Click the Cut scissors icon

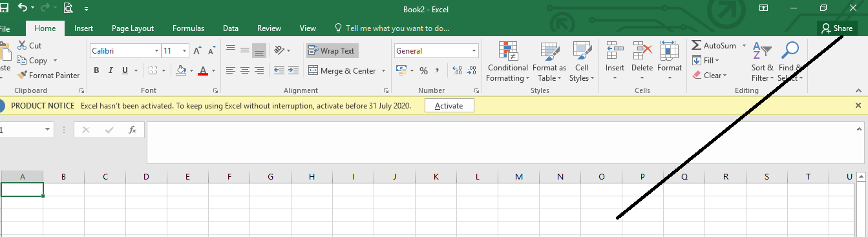[22, 46]
